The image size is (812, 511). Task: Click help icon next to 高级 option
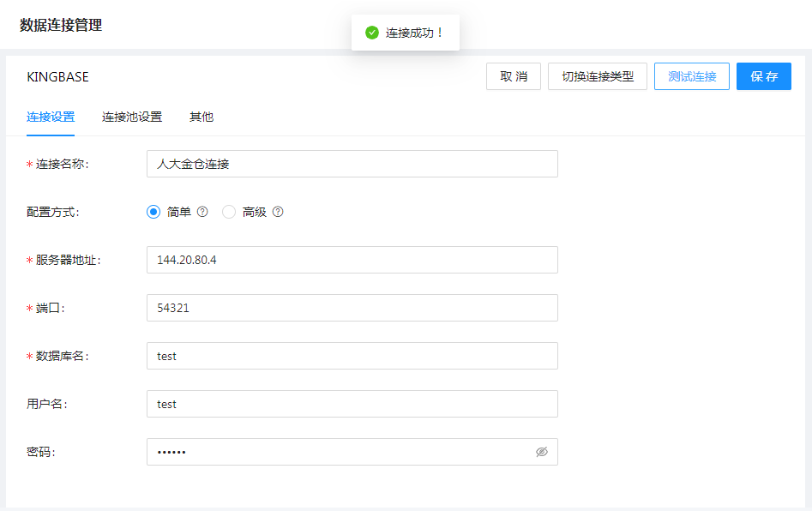point(278,212)
